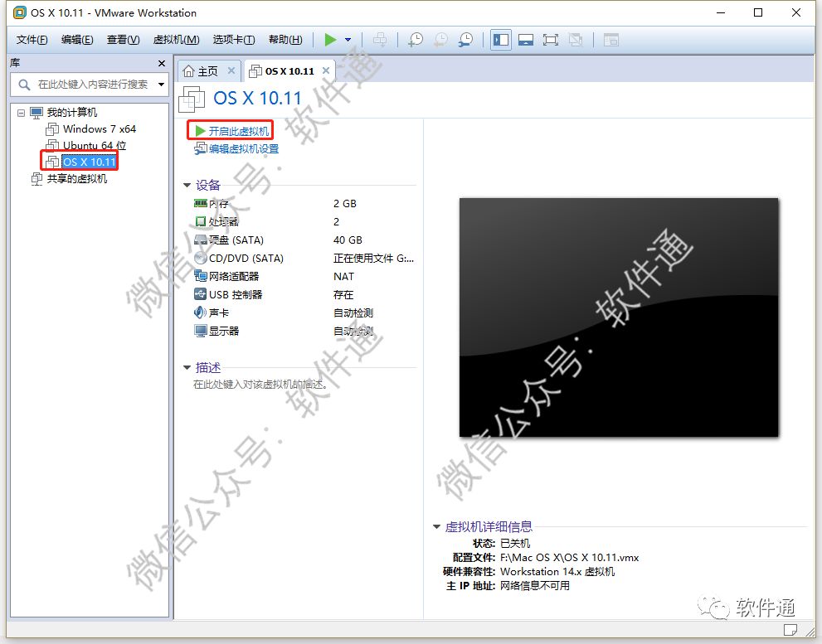The width and height of the screenshot is (822, 644).
Task: Click the 配置文件 path F:\Mac OS X\OS X 10.11.vmx
Action: click(x=569, y=558)
